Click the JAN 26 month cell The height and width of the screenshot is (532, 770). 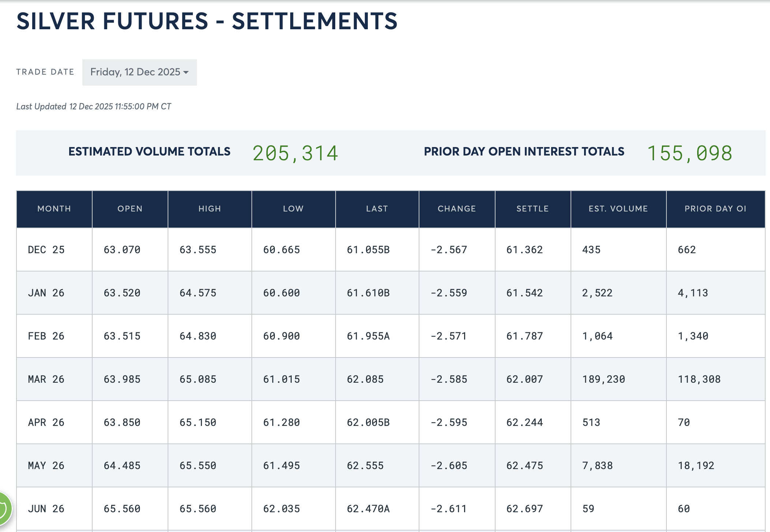46,293
